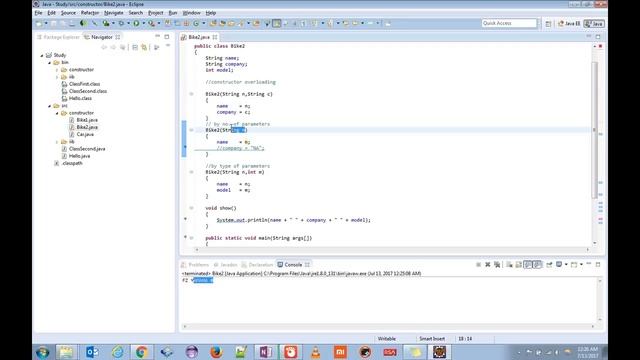Image resolution: width=640 pixels, height=360 pixels.
Task: Open Windows Start button
Action: tap(42, 352)
